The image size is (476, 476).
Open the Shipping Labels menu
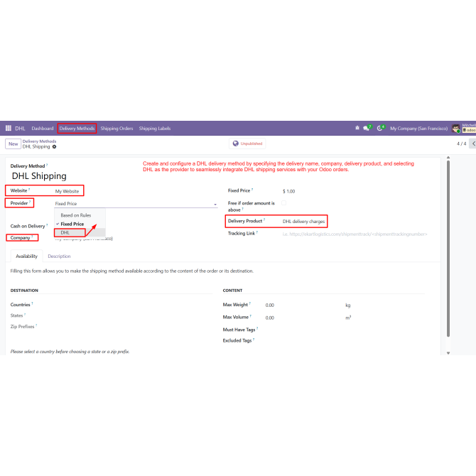pyautogui.click(x=155, y=129)
